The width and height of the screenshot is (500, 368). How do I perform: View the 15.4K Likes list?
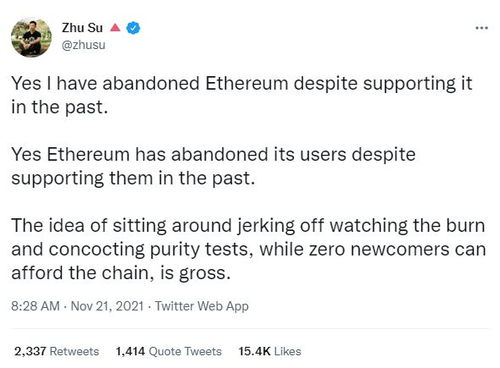click(270, 351)
